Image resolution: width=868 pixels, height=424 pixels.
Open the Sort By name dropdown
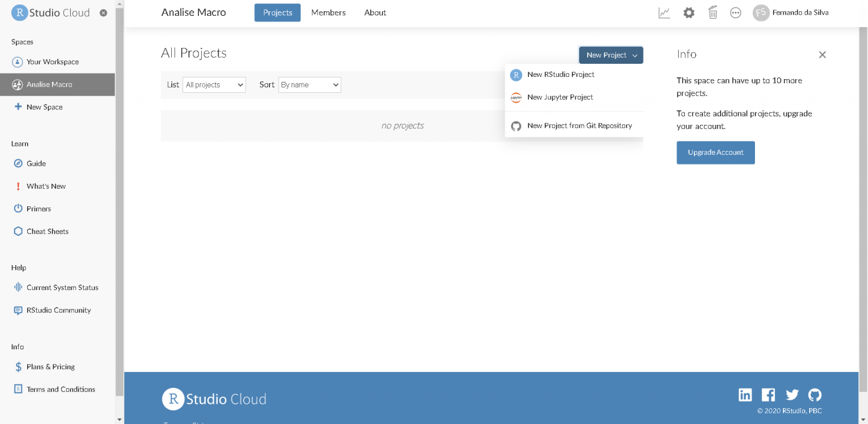point(309,84)
